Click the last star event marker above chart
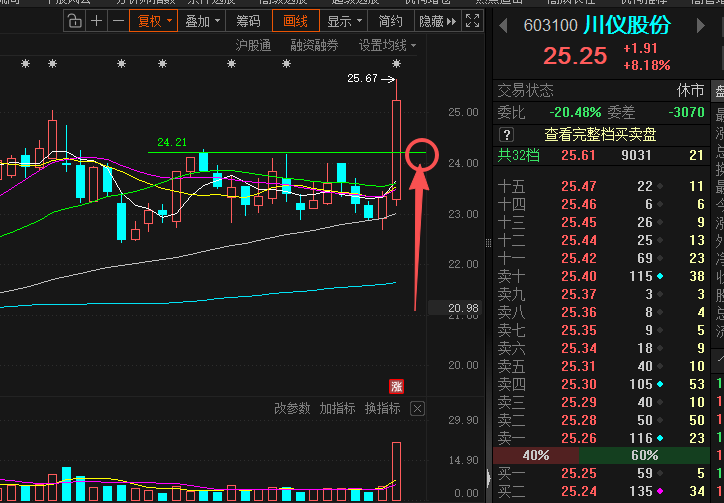Screen dimensions: 724x503 tap(396, 64)
